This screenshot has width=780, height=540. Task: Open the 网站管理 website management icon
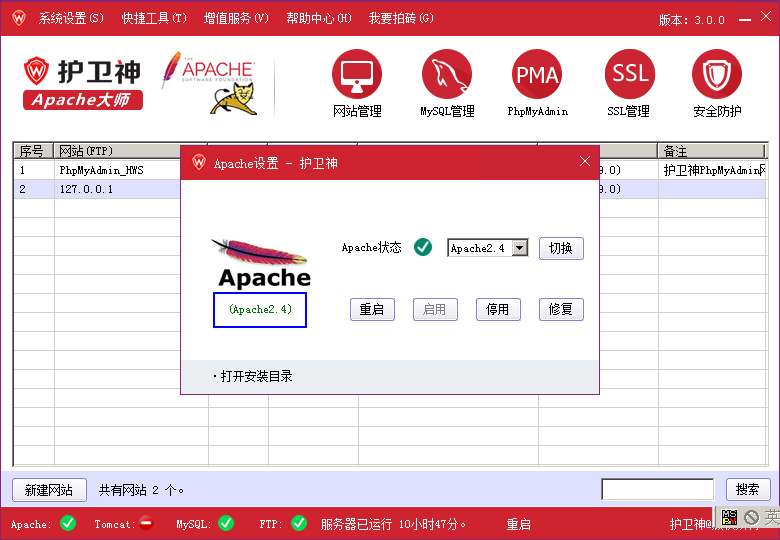[357, 74]
